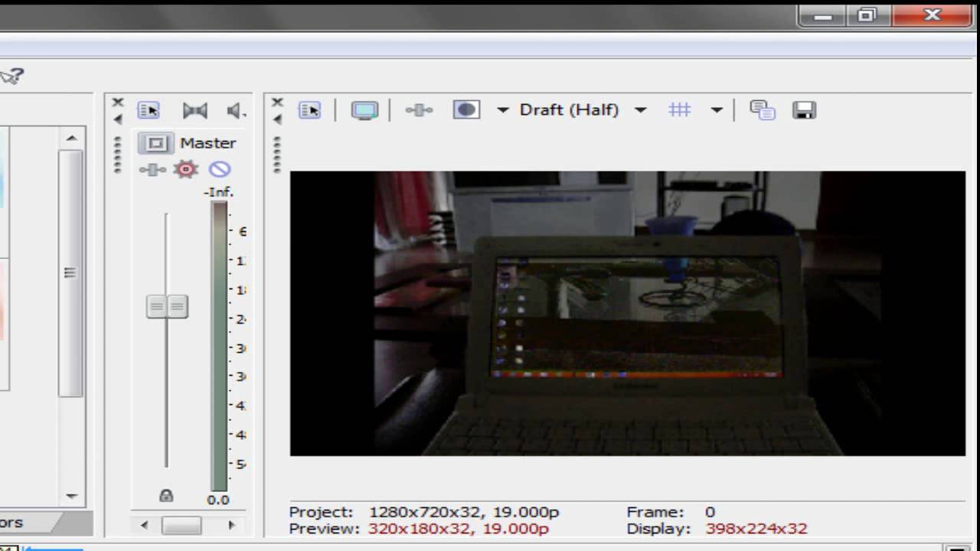Open Master Insert FX plug-in chain icon
Screen dimensions: 980x551
point(152,170)
